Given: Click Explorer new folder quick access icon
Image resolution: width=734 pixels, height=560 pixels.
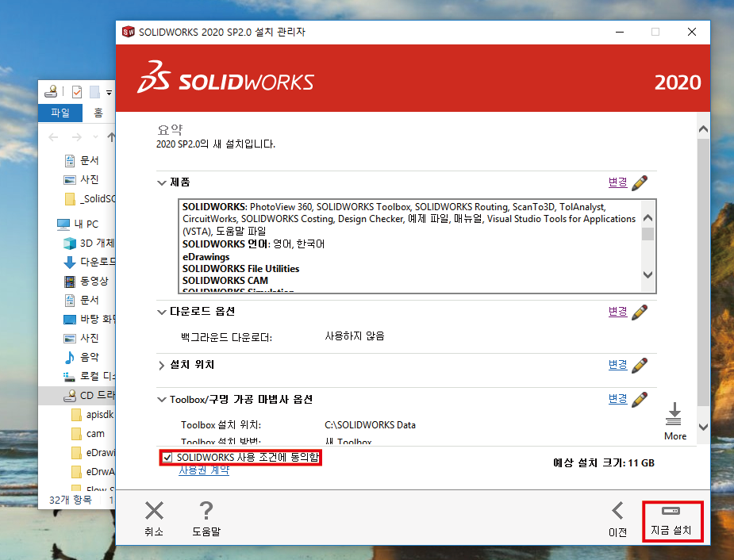Looking at the screenshot, I should pyautogui.click(x=94, y=92).
